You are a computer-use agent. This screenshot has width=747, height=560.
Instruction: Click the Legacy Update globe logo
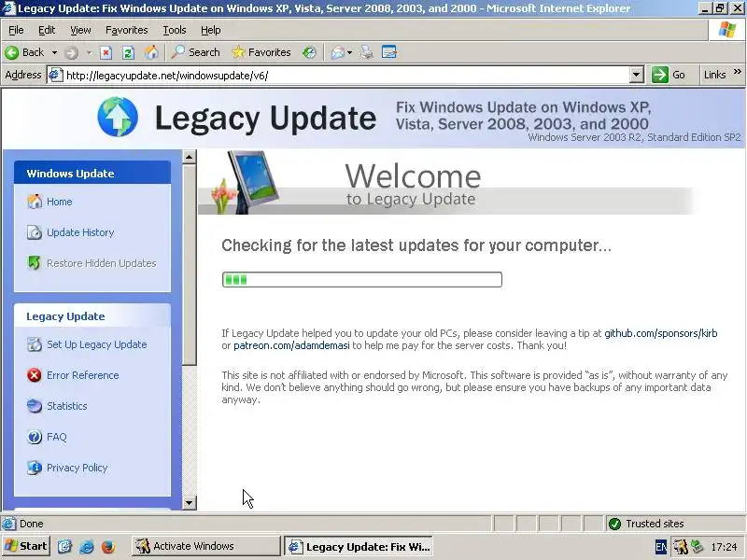[118, 118]
